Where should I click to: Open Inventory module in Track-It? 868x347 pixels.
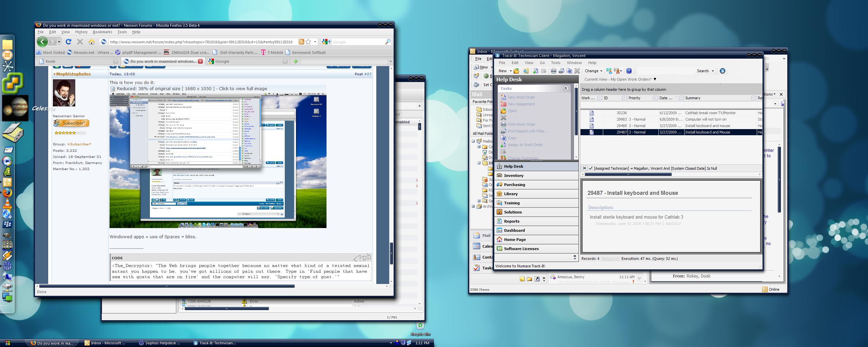pos(536,176)
